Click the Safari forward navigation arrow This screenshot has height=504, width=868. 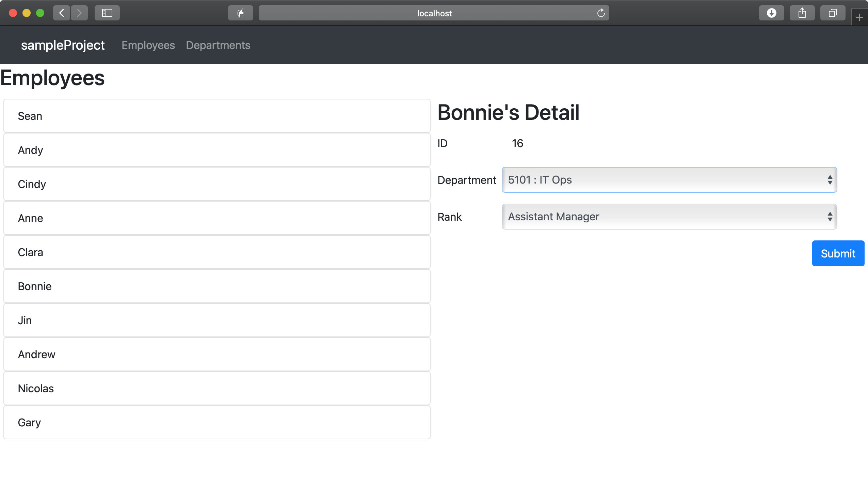[x=79, y=13]
